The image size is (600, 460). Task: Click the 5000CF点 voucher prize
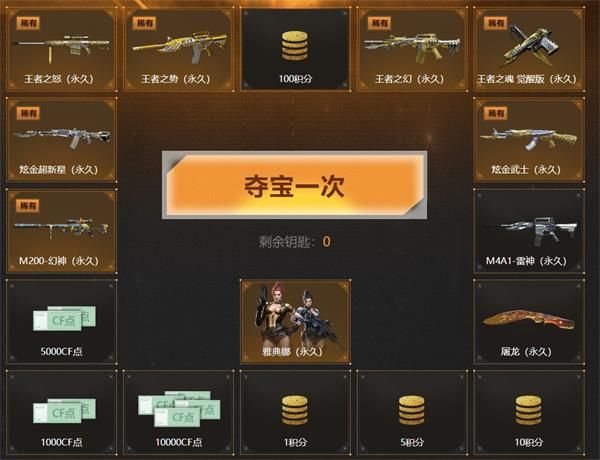[x=61, y=321]
